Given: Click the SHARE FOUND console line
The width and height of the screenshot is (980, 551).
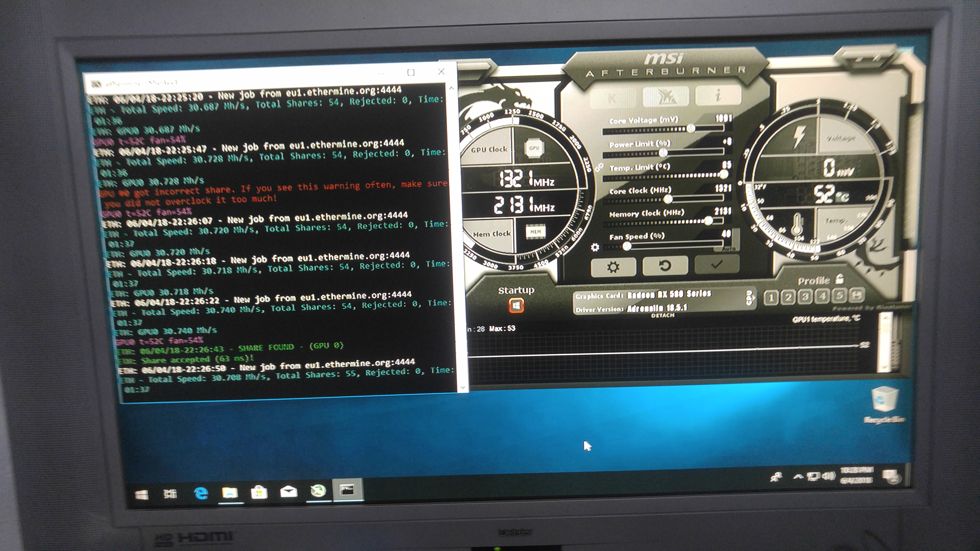Looking at the screenshot, I should [230, 349].
